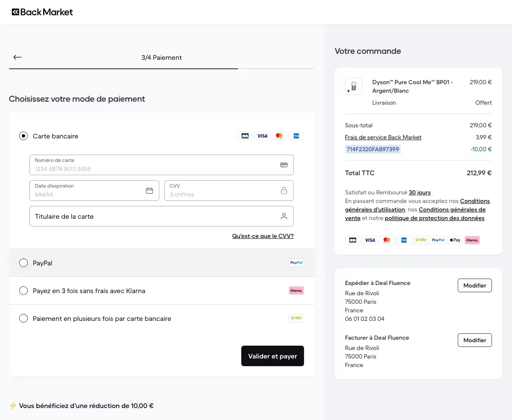Open Qu'est-ce que le CVV? link
512x420 pixels.
point(263,236)
